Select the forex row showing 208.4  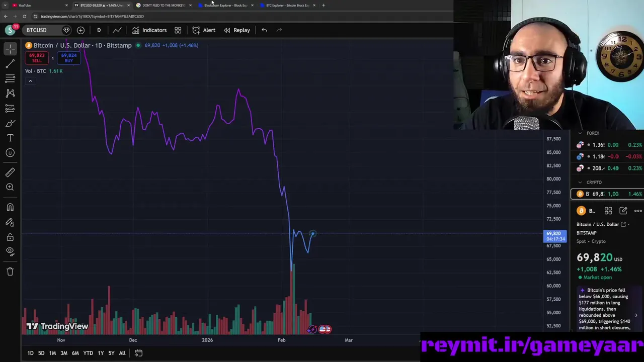(x=607, y=168)
